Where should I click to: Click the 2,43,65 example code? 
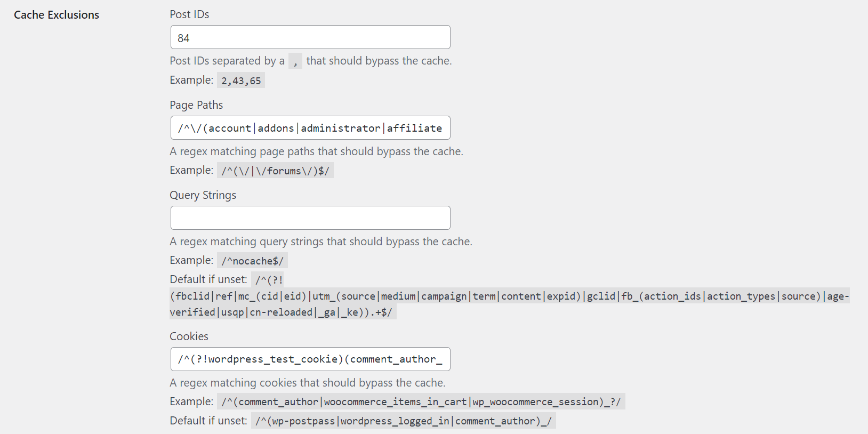pyautogui.click(x=241, y=81)
